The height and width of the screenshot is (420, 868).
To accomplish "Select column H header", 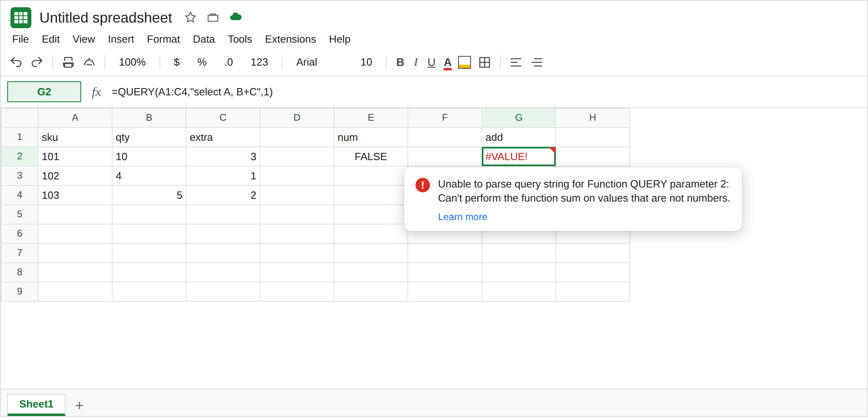I will (593, 117).
